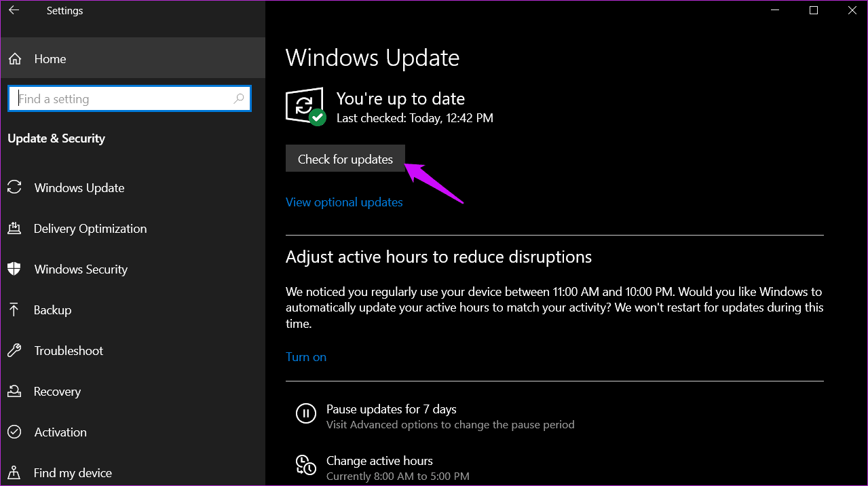Screen dimensions: 868x486
Task: Click 'You're up to date' status text
Action: pyautogui.click(x=400, y=98)
